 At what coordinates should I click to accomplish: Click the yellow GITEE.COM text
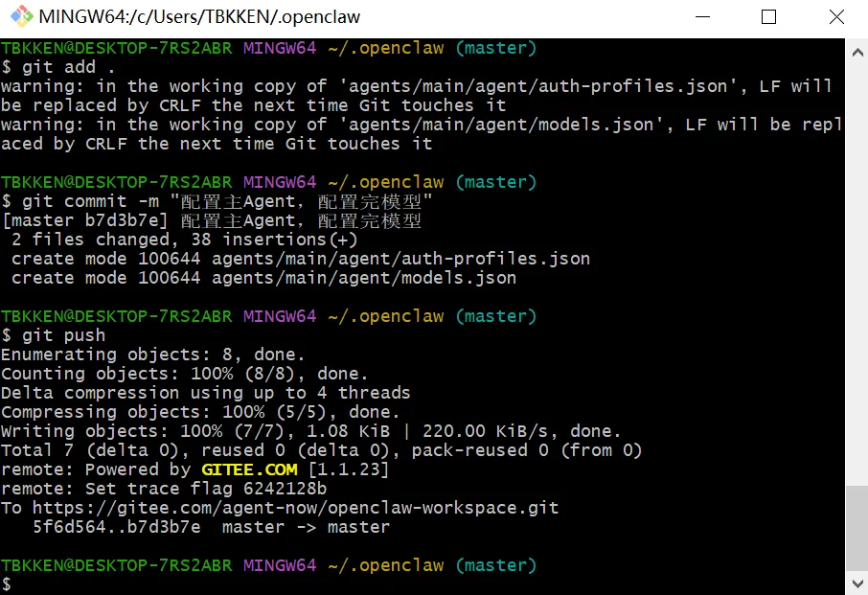249,469
